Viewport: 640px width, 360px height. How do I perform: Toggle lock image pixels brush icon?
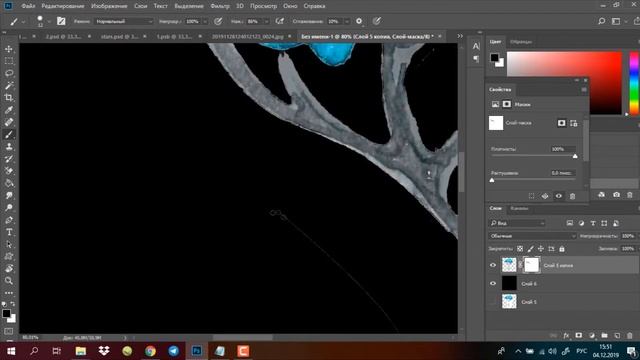531,249
